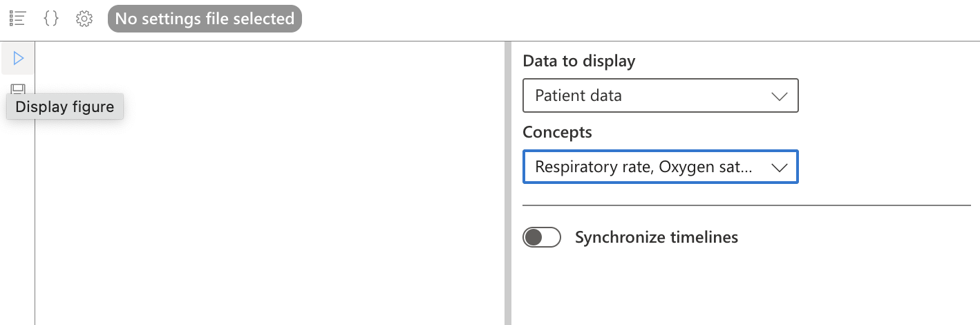Click the 'Data to display' heading label
This screenshot has width=980, height=325.
(579, 61)
